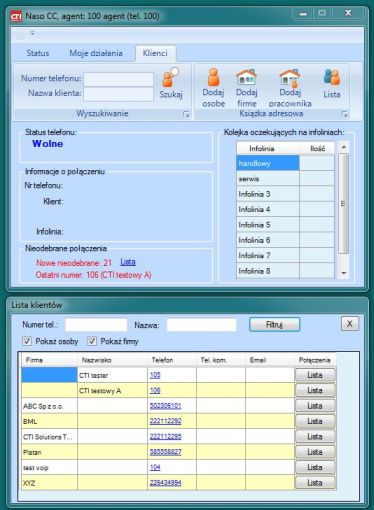The height and width of the screenshot is (510, 374).
Task: Open Lista button for Platan row
Action: point(315,452)
